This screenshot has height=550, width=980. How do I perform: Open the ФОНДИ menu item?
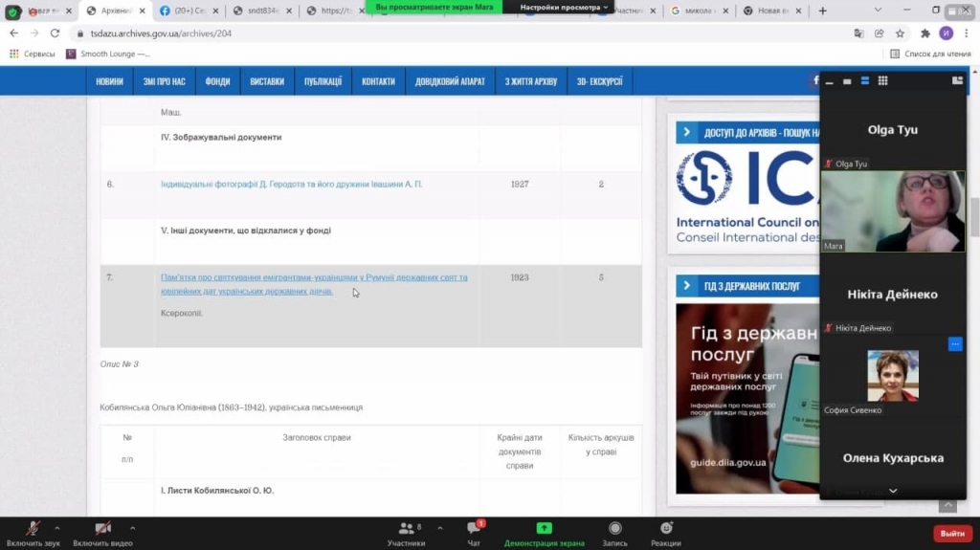pos(217,81)
